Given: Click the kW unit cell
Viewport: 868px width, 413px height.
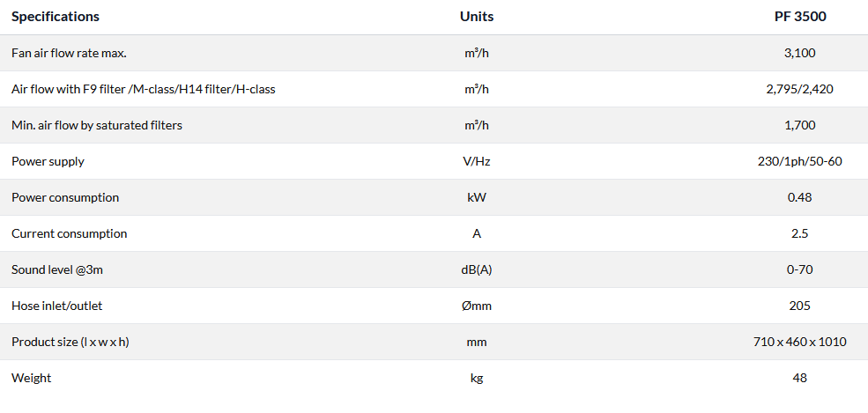Looking at the screenshot, I should click(477, 197).
